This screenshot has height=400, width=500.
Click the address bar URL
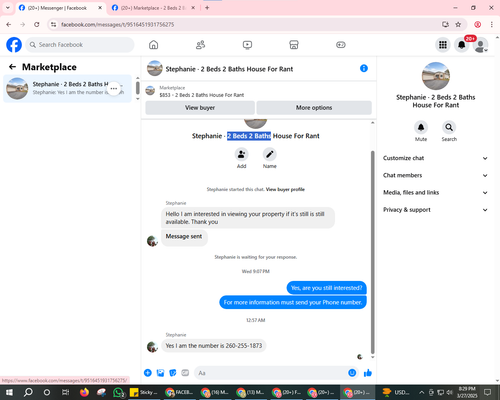[x=117, y=25]
